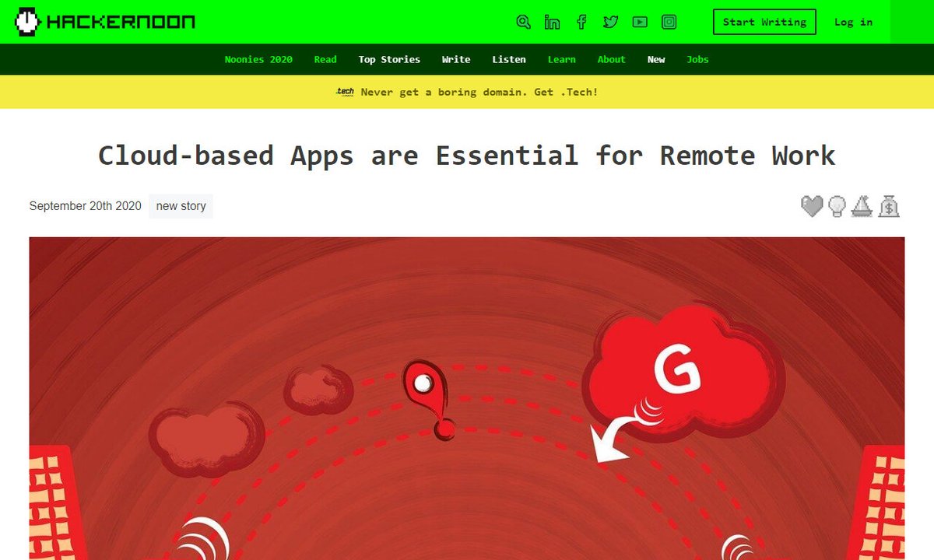Toggle the lightbulb reaction

(x=837, y=206)
